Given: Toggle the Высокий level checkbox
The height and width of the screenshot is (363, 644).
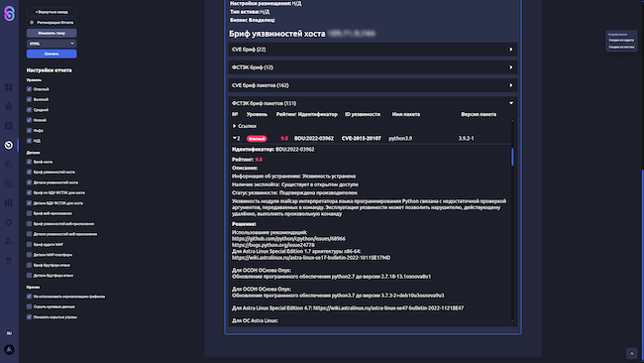Looking at the screenshot, I should 29,99.
